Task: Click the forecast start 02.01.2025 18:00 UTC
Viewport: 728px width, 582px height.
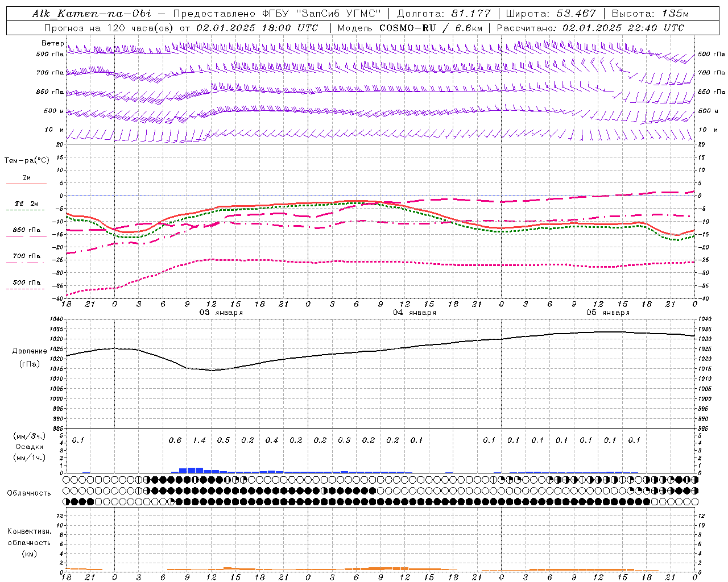Action: (257, 28)
